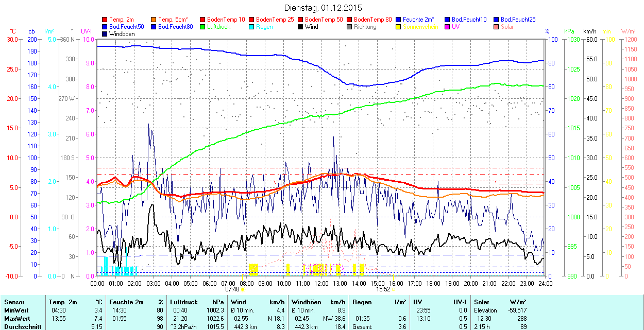The width and height of the screenshot is (644, 330).
Task: Click the chart title Dienstag, 01.12.2015
Action: pos(323,8)
